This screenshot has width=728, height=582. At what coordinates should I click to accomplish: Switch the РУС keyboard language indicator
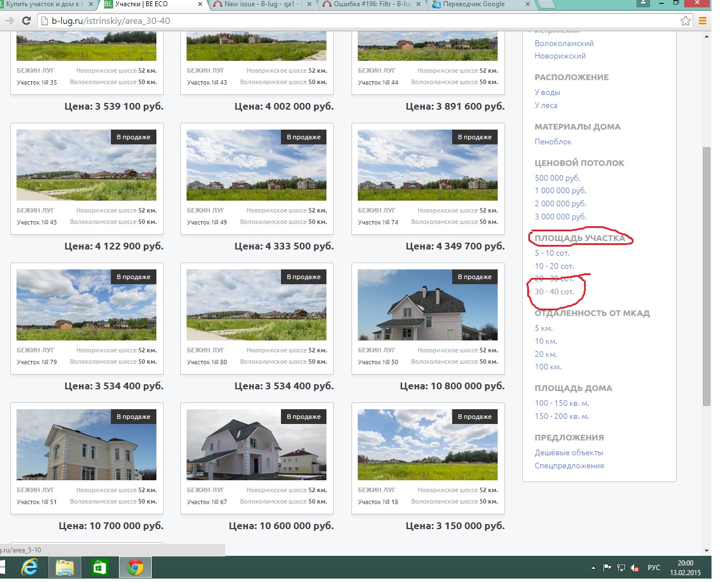click(x=653, y=568)
